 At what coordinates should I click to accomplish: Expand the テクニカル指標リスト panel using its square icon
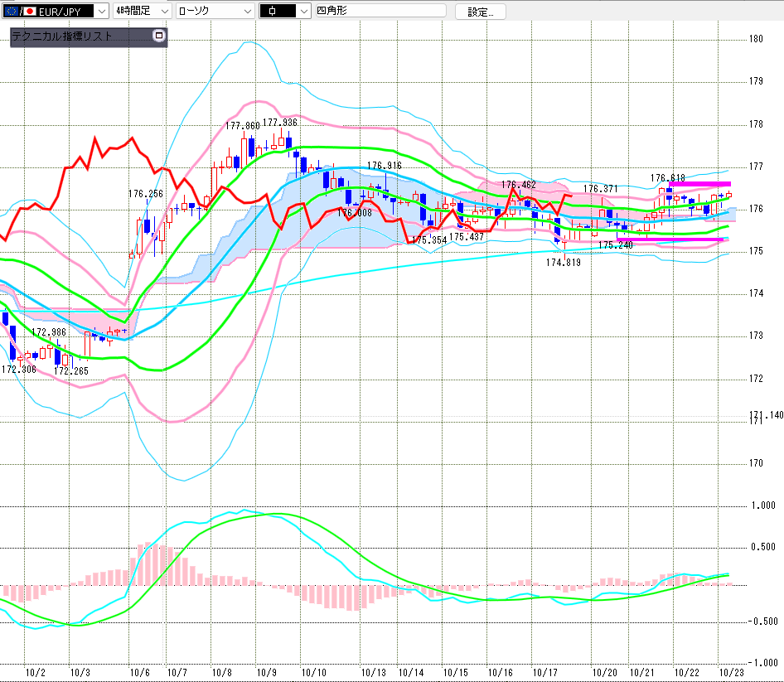[x=159, y=36]
